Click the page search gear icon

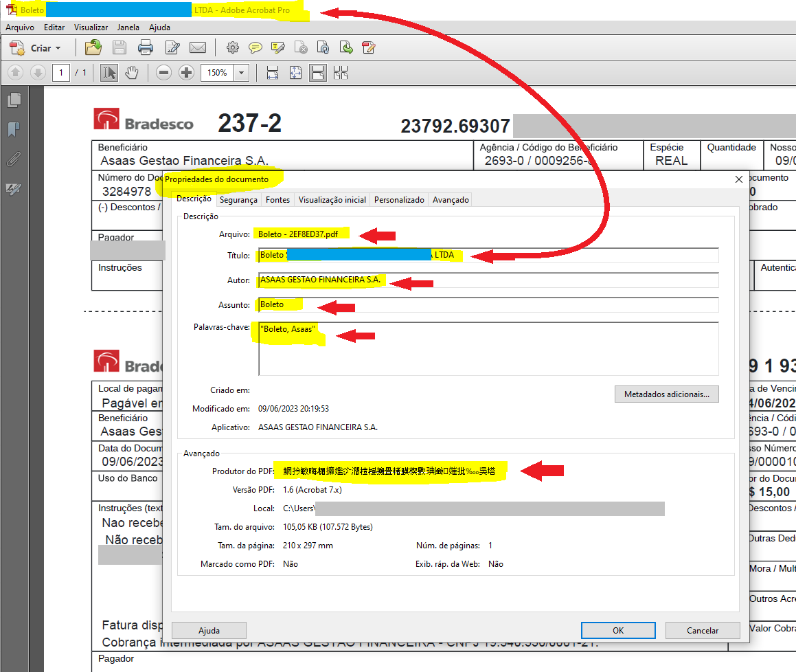[x=323, y=47]
